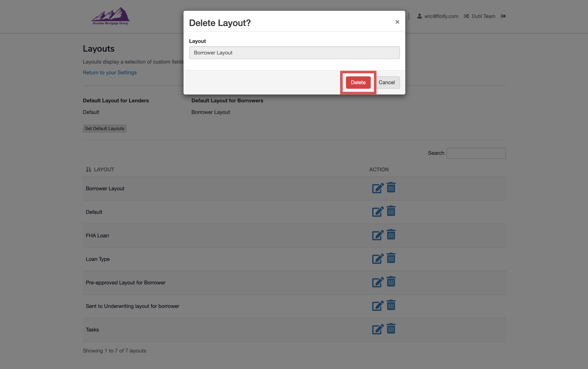Edit the Default layout row
Screen dimensions: 588x369
coord(378,212)
